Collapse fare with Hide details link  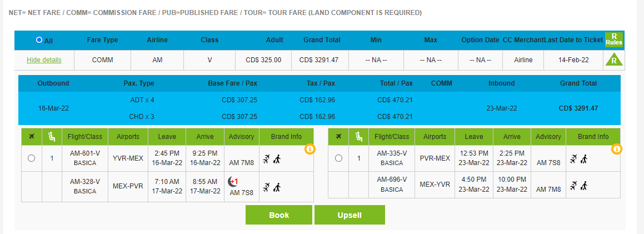click(44, 60)
